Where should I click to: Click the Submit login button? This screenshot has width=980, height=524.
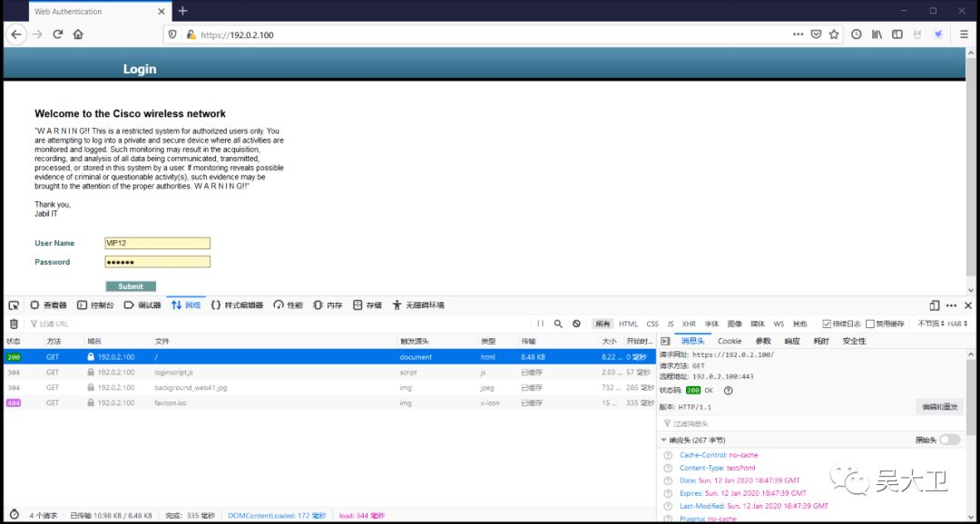pos(131,286)
